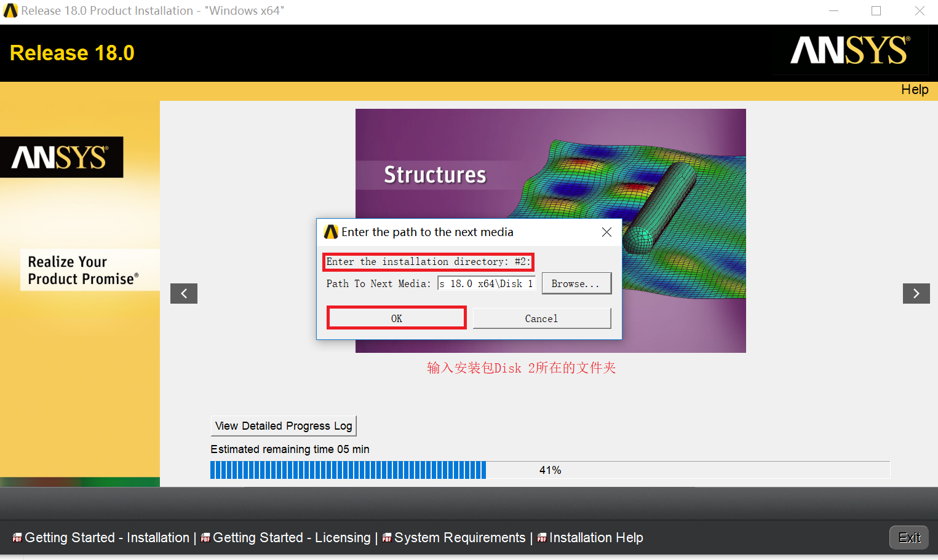Open Getting Started - Licensing guide
Viewport: 938px width, 560px height.
292,538
